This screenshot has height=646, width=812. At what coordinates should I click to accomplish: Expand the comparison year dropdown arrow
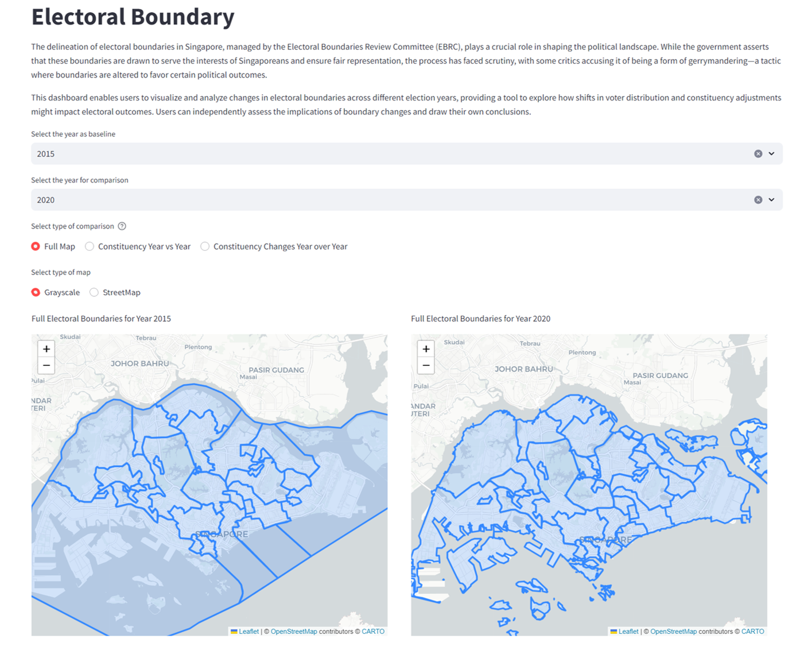coord(772,200)
